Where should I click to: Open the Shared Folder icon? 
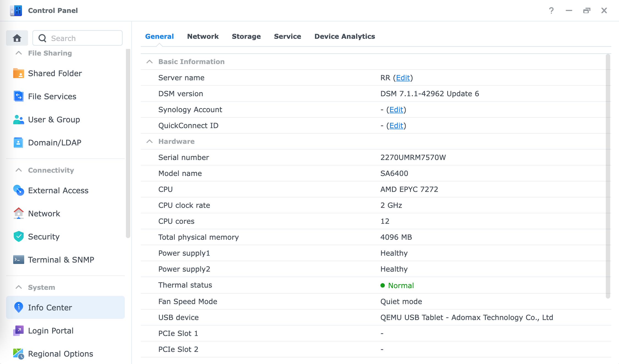tap(18, 73)
